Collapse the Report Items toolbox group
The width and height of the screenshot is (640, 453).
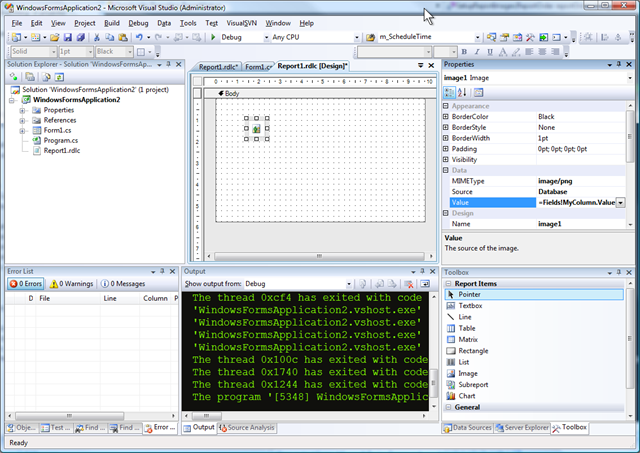(449, 284)
